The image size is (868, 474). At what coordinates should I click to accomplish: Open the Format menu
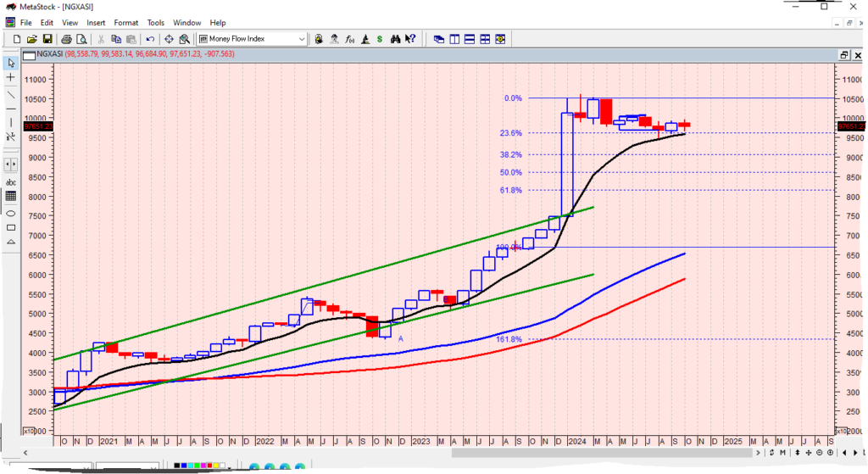(x=126, y=22)
